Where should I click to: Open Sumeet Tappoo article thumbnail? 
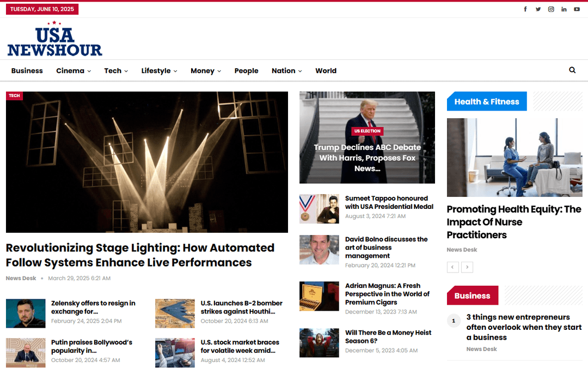319,209
